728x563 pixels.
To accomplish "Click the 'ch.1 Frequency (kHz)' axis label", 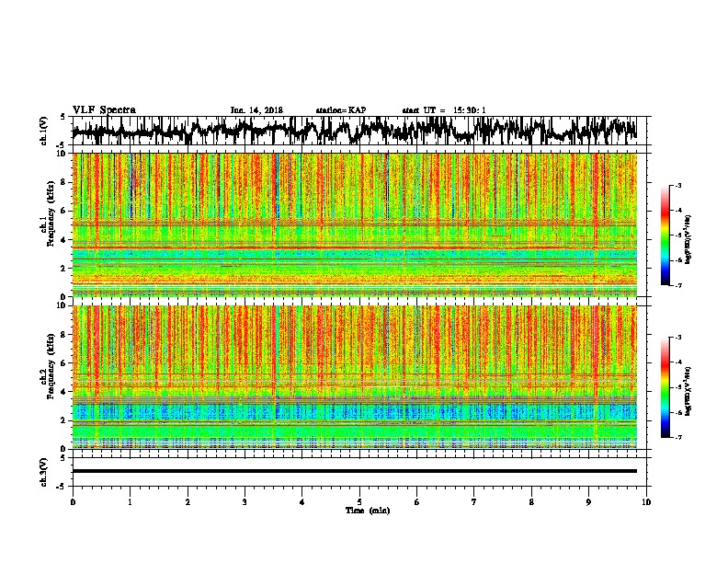I will click(x=46, y=213).
